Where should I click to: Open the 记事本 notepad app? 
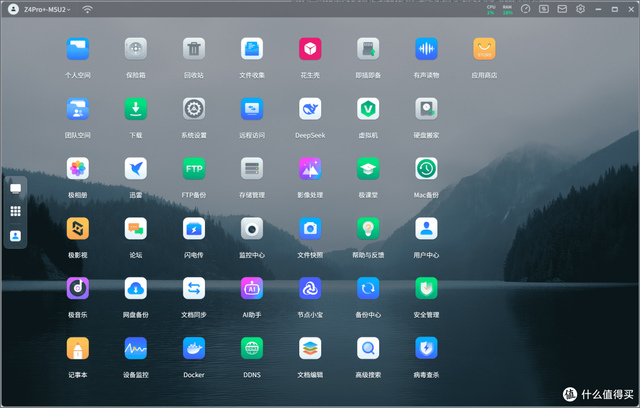78,348
